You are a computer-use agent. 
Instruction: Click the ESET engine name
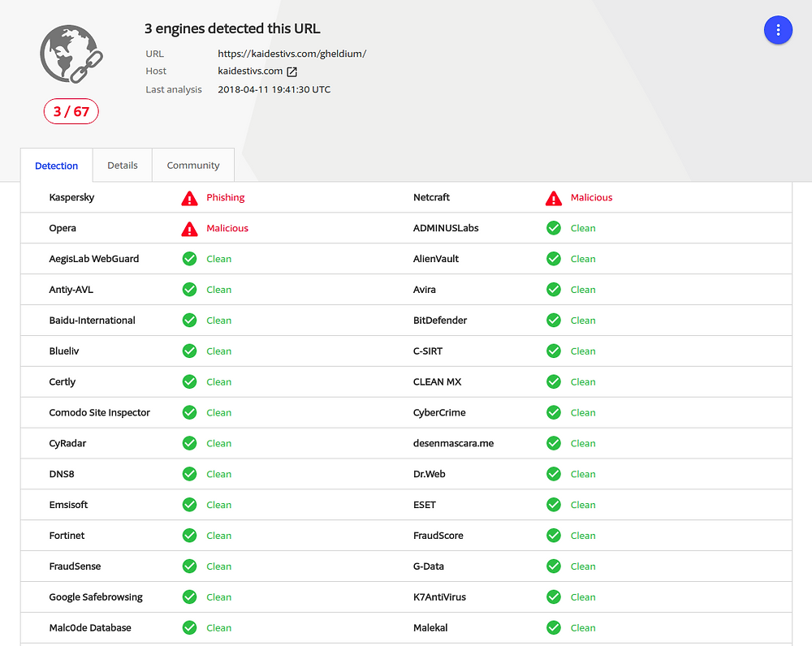tap(425, 505)
